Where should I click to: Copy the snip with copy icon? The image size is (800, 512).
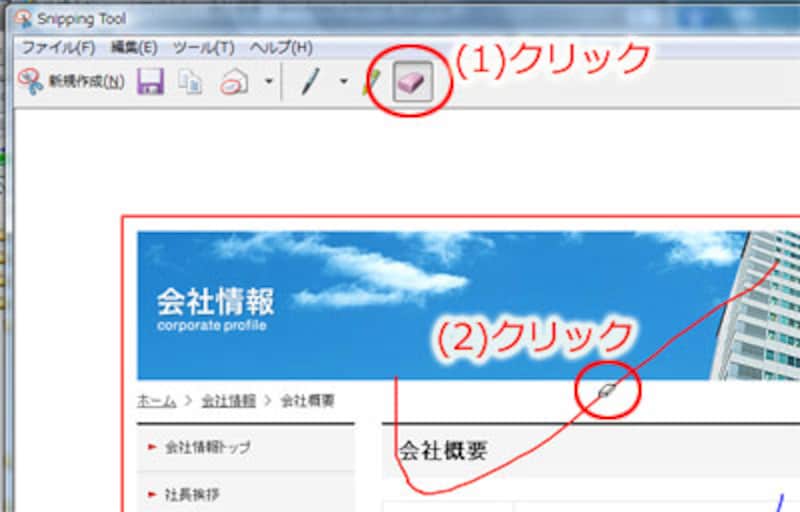[190, 82]
